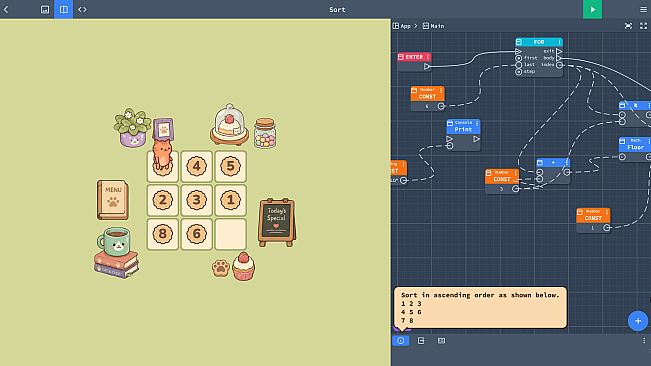Open the options menu of CONST node valued 3
This screenshot has width=651, height=366.
[515, 173]
